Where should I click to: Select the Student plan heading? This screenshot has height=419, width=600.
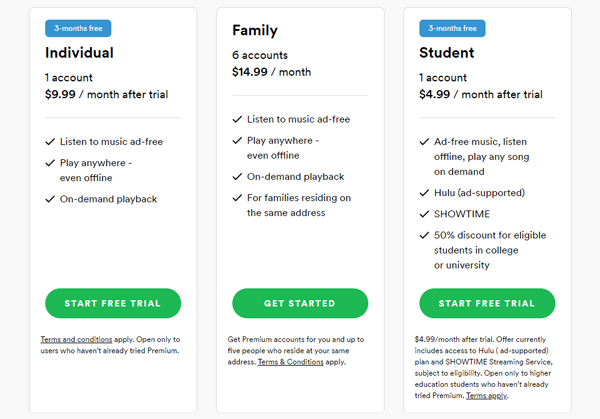pos(446,53)
